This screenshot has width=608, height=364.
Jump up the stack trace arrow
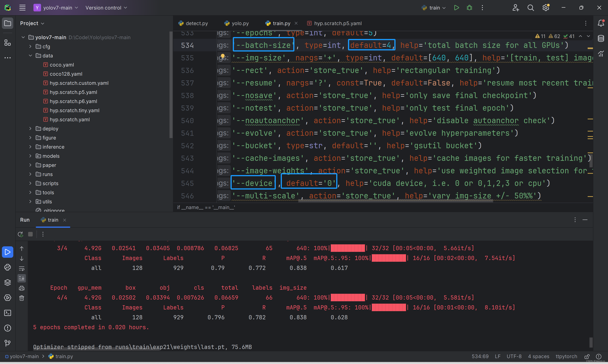tap(22, 249)
